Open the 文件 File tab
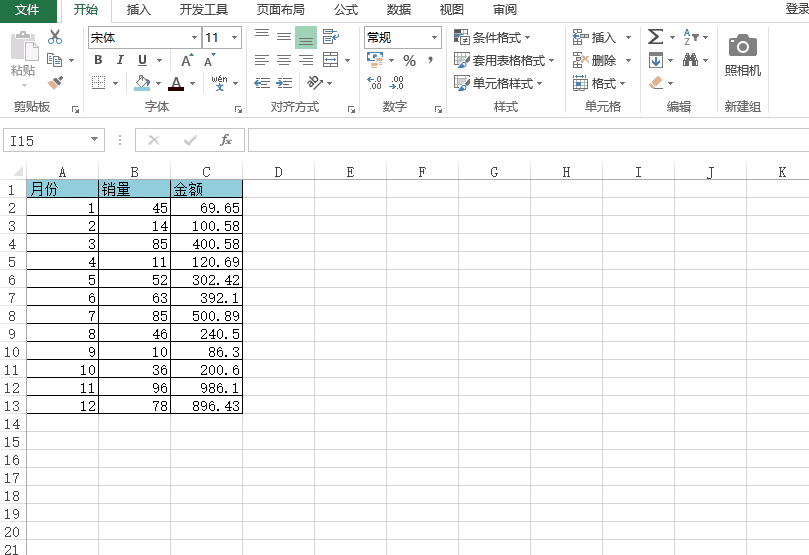The image size is (809, 555). coord(28,10)
